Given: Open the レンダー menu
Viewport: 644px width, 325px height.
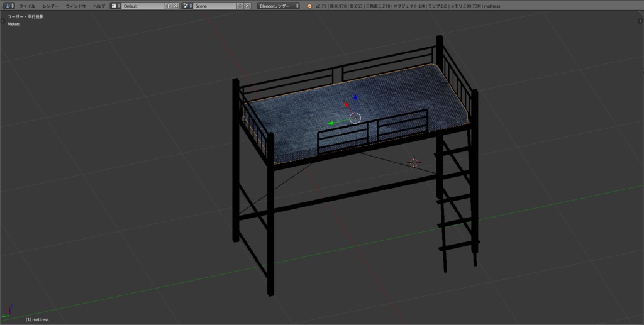Looking at the screenshot, I should 50,6.
